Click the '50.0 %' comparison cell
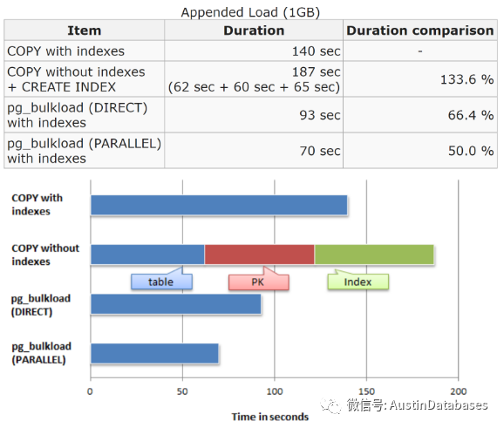Image resolution: width=504 pixels, height=428 pixels. tap(420, 151)
